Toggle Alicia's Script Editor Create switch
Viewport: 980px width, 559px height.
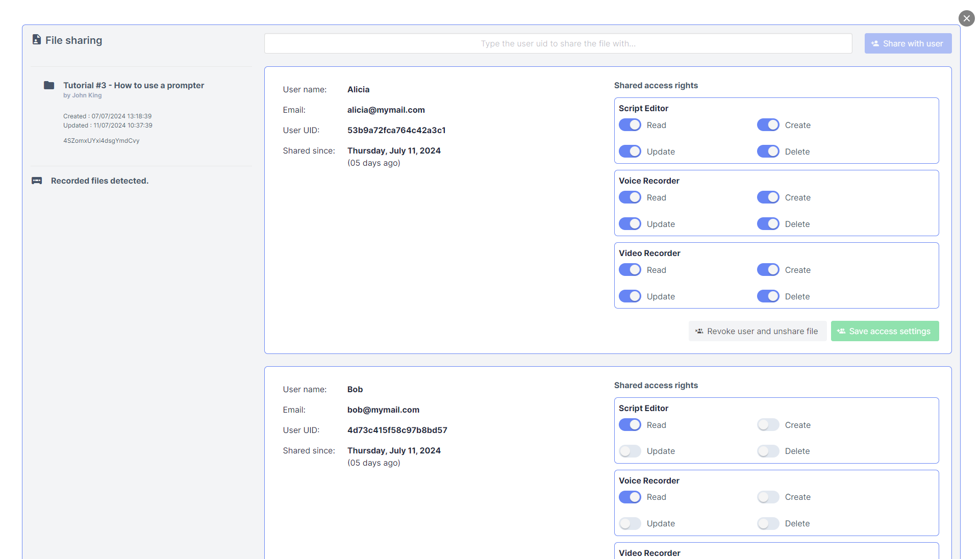768,125
